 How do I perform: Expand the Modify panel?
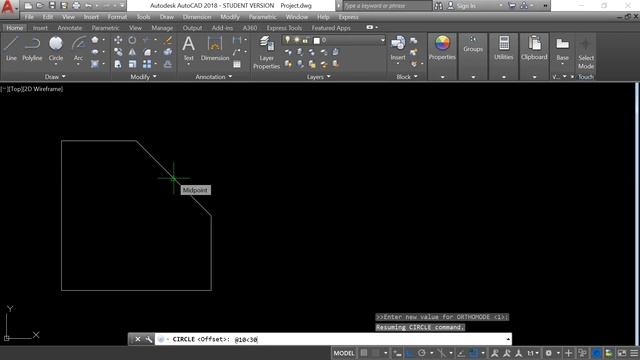[x=143, y=77]
